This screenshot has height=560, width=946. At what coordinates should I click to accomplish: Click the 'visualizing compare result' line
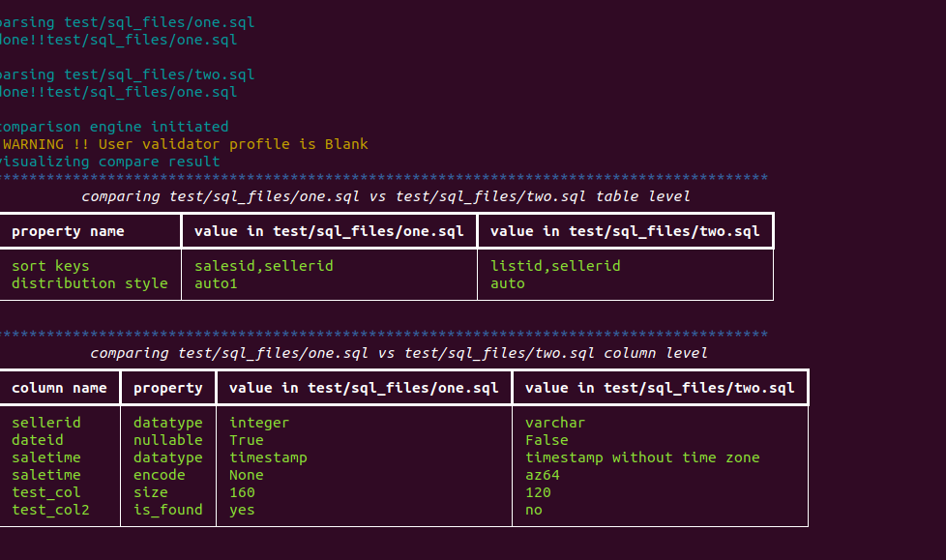point(110,162)
